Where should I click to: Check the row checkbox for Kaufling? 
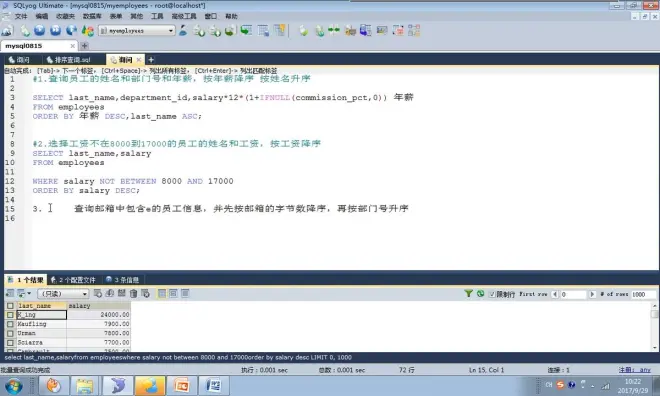pos(10,324)
